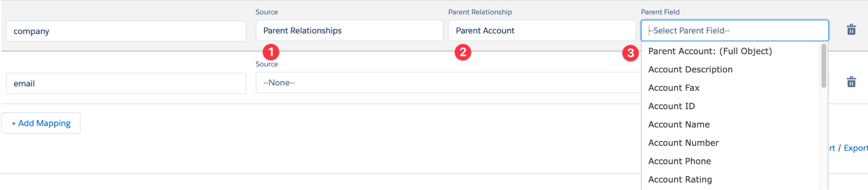Open the Parent Relationships source dropdown
The height and width of the screenshot is (190, 868).
coord(349,31)
